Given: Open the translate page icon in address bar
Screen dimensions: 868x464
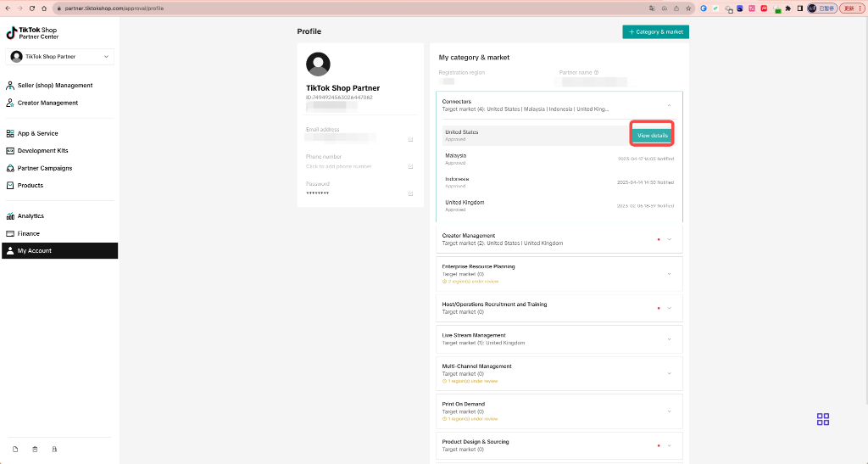Looking at the screenshot, I should tap(652, 8).
